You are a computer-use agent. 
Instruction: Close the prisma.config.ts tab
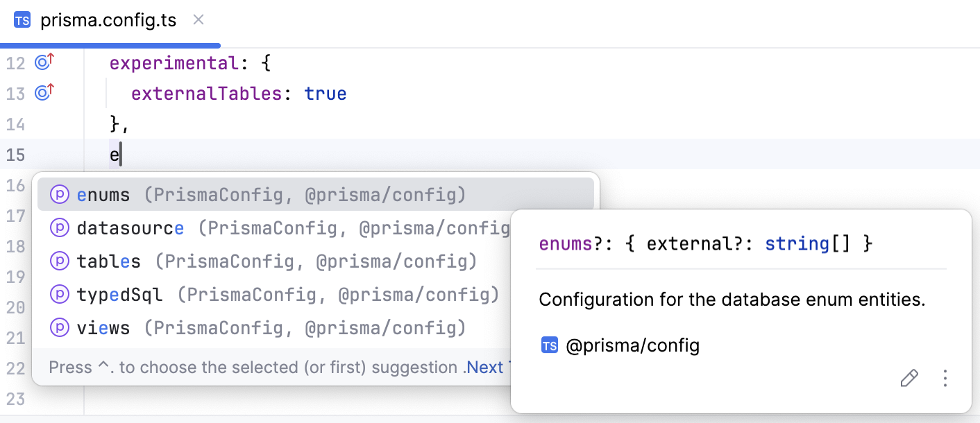[x=198, y=19]
